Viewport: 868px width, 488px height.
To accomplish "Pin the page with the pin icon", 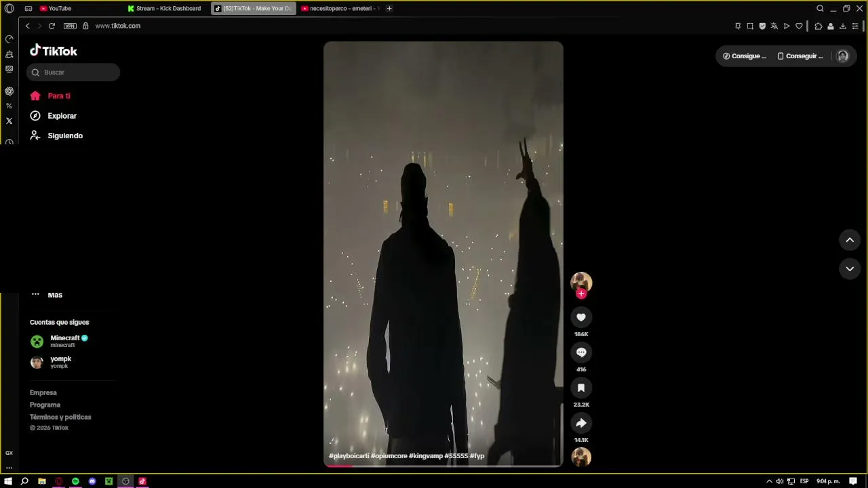I will coord(738,26).
